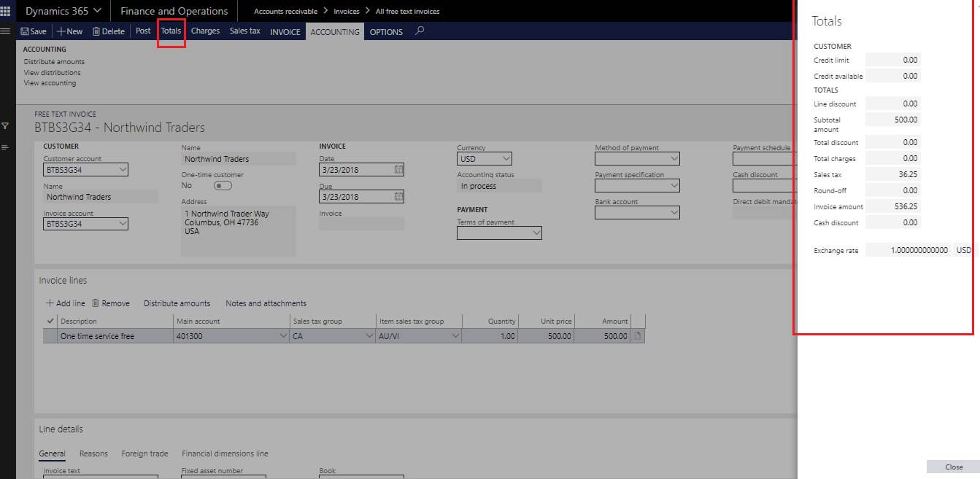Toggle select-all checkmark in invoice lines header
This screenshot has height=479, width=980.
[50, 321]
